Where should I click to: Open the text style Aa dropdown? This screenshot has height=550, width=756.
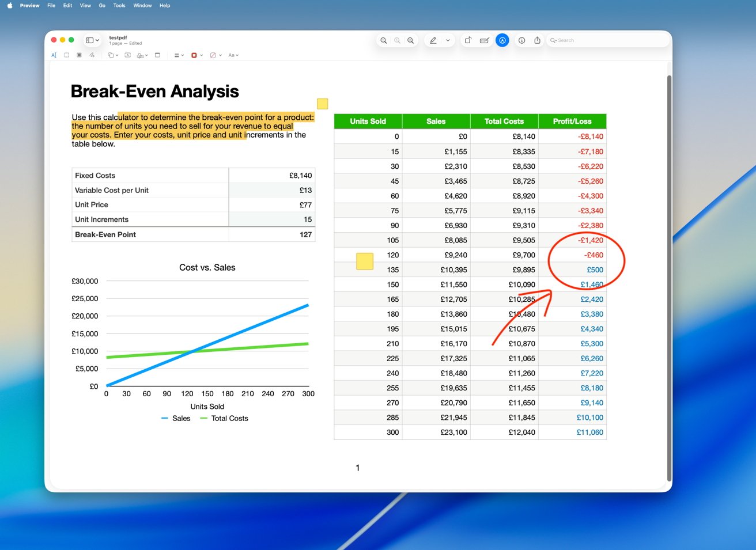click(x=233, y=55)
